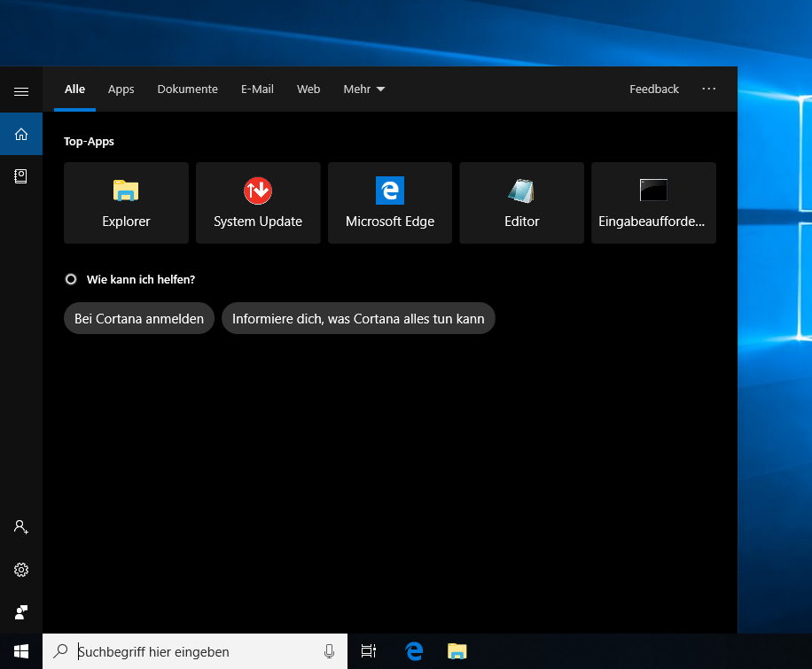Launch Eingabeaufforderung command prompt tile
Screen dimensions: 812x669
(x=653, y=203)
